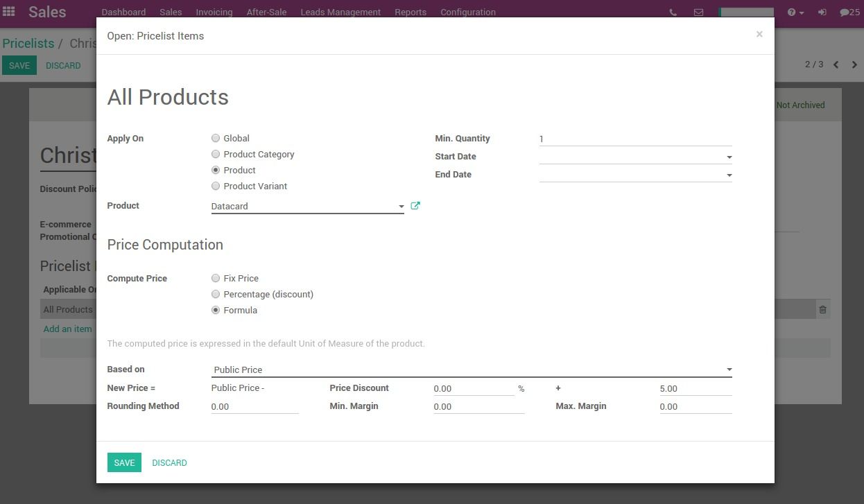Viewport: 864px width, 504px height.
Task: Click the Save button in dialog footer
Action: point(124,462)
